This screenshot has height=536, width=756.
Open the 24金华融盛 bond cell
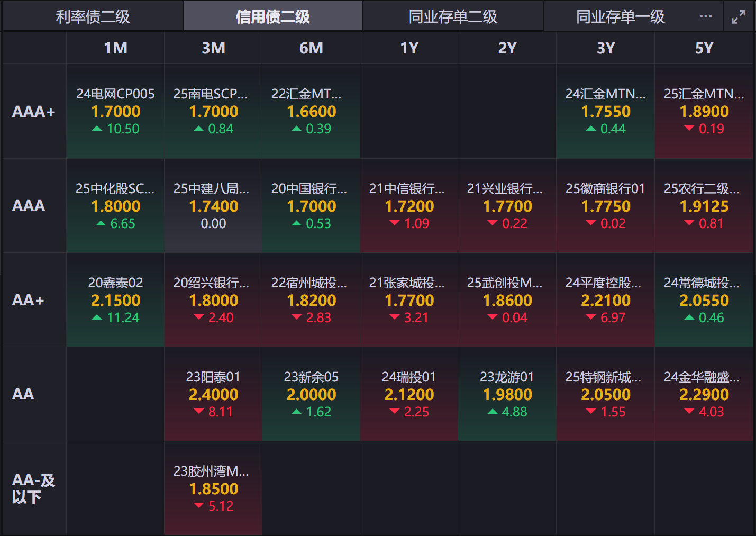click(x=704, y=394)
